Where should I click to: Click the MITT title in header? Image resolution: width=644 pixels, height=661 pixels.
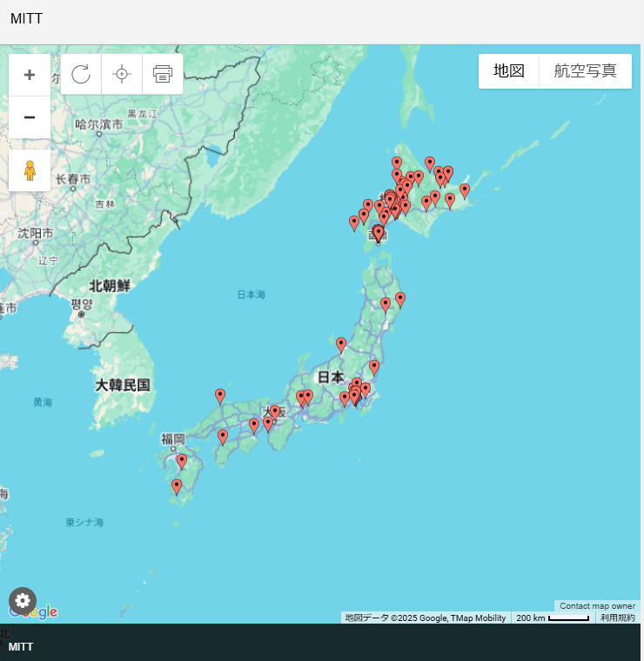(26, 19)
